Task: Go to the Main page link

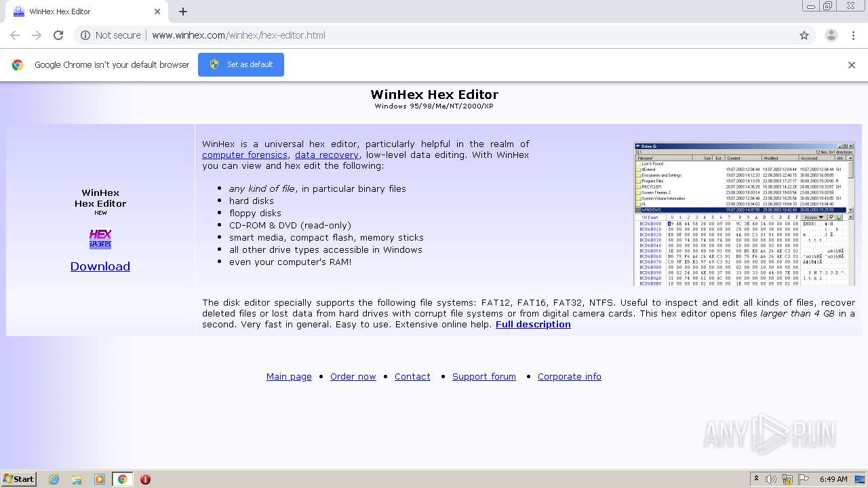Action: click(289, 377)
